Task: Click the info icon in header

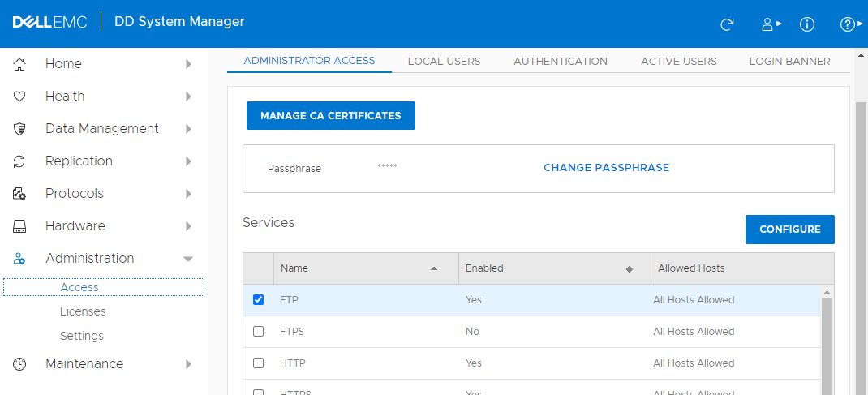Action: pyautogui.click(x=807, y=24)
